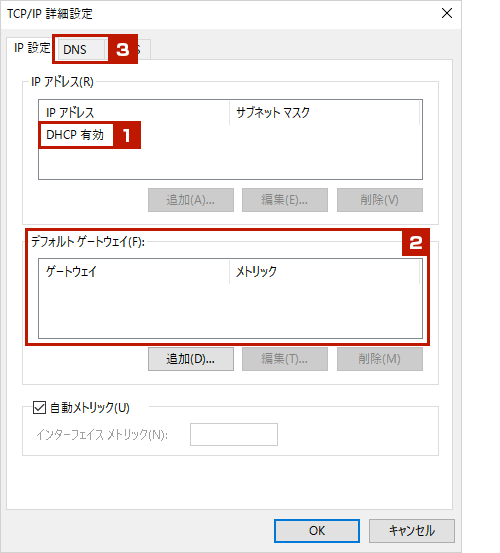The height and width of the screenshot is (553, 500).
Task: Select the partially hidden WINS tab
Action: pyautogui.click(x=144, y=49)
